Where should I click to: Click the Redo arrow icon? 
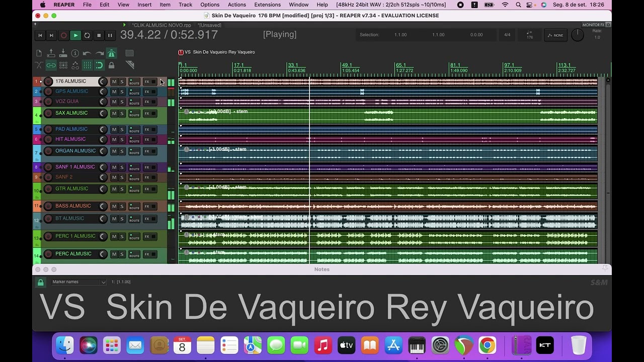(100, 53)
